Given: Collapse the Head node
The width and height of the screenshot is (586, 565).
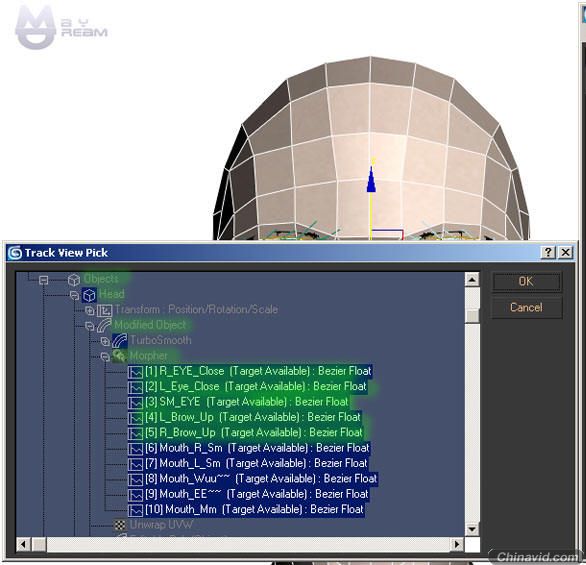Looking at the screenshot, I should click(74, 295).
